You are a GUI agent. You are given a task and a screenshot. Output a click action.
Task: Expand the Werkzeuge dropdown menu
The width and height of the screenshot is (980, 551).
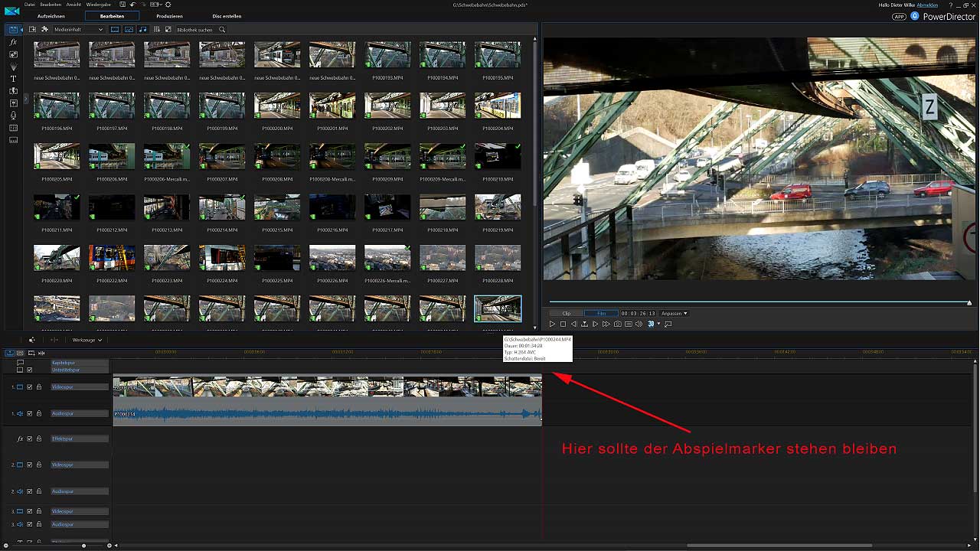(87, 340)
